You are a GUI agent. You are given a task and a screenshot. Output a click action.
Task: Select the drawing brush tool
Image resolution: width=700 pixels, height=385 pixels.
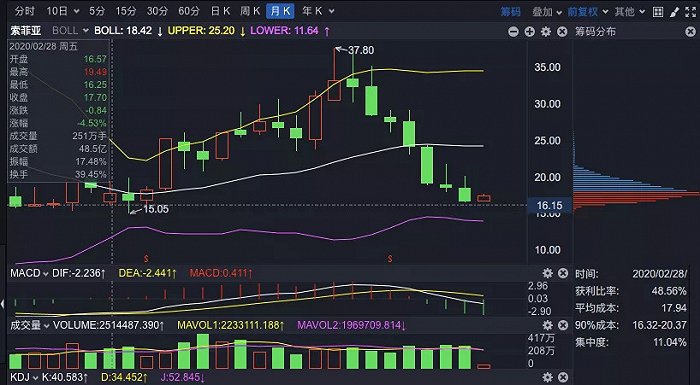[675, 12]
